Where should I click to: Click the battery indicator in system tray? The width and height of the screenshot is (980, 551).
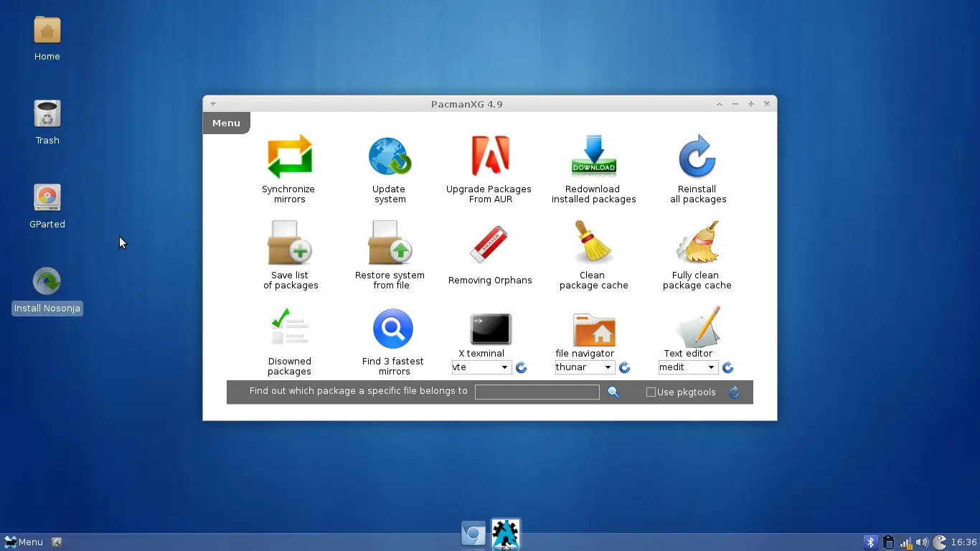click(x=888, y=542)
